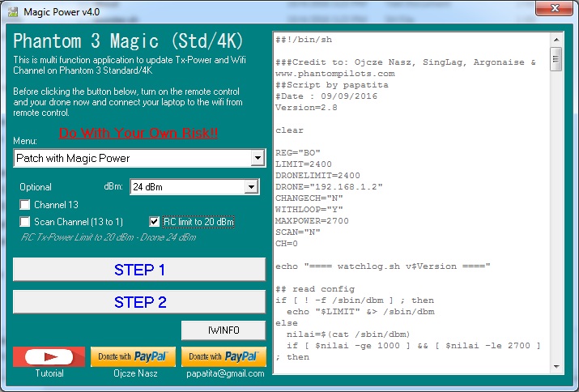
Task: Click the 'DRONE="192.168.1.2"' script line
Action: [x=329, y=187]
